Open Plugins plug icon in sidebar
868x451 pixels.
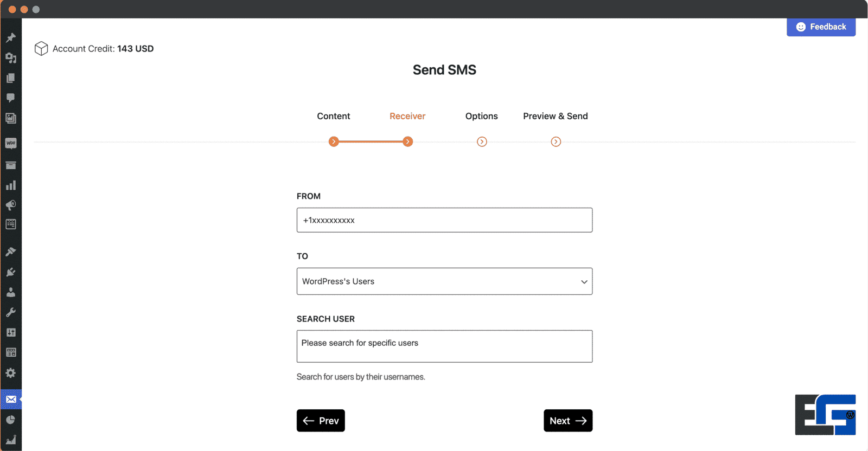click(11, 272)
